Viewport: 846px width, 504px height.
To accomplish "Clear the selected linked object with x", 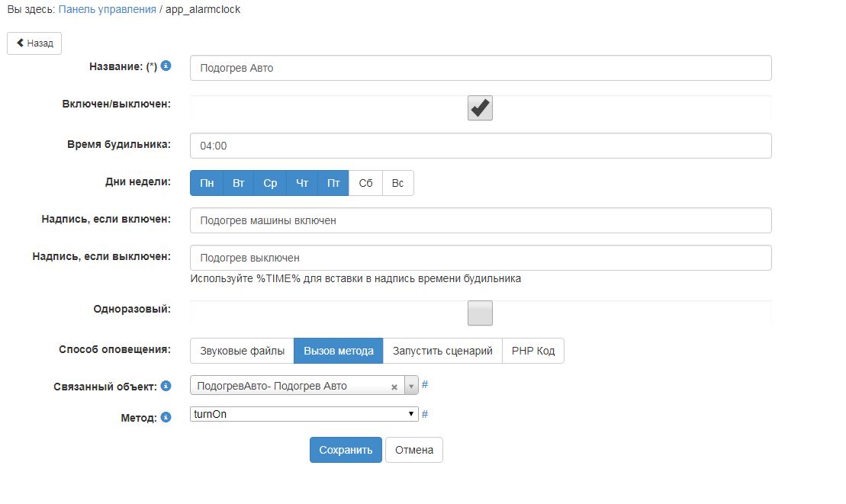I will coord(394,387).
